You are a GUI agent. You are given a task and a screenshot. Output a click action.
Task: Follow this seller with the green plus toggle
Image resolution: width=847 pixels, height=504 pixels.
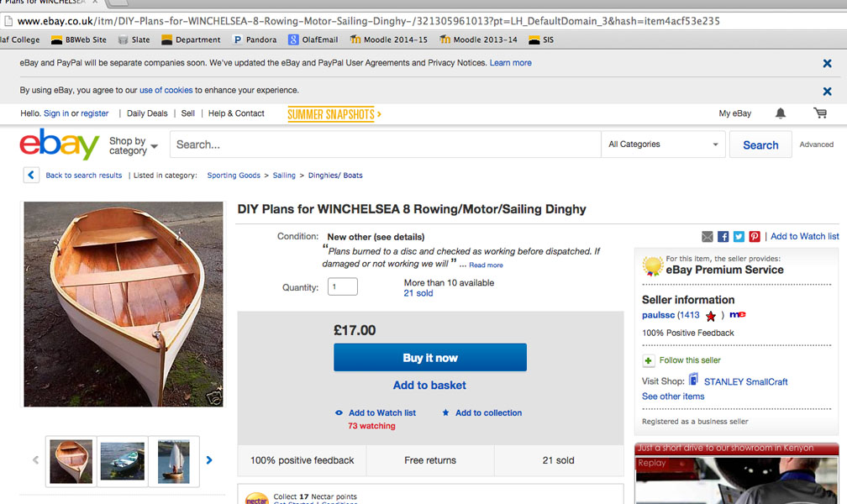tap(648, 360)
